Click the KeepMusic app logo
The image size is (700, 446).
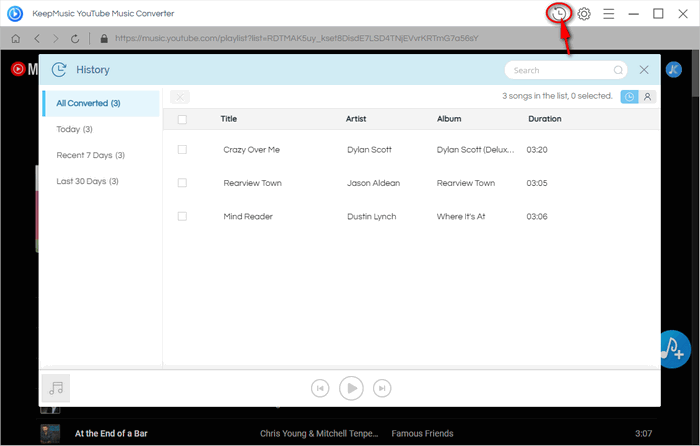pyautogui.click(x=15, y=14)
